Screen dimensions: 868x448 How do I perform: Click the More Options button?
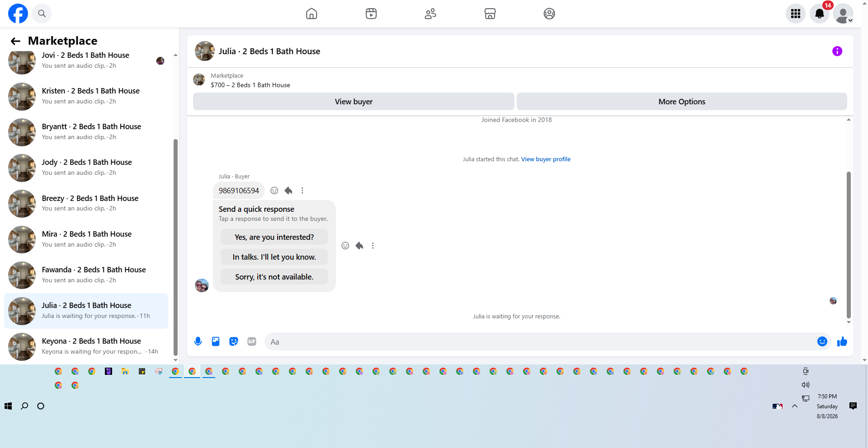point(682,102)
